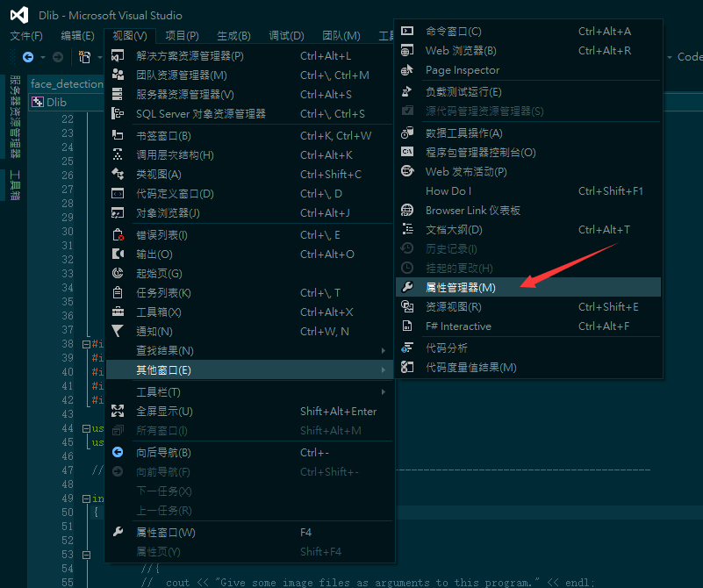Open the Project menu in menu bar
703x588 pixels.
(x=182, y=36)
